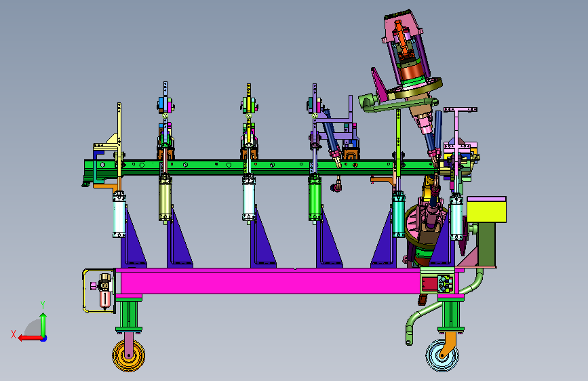588x381 pixels.
Task: Select the olive-yellow pneumatic cylinder, second from left
Action: (165, 199)
